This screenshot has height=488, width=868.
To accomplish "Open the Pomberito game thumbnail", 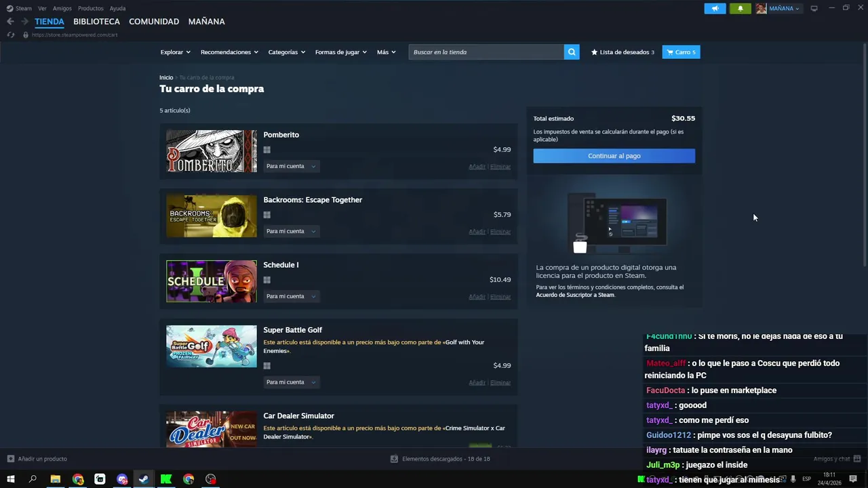I will coord(212,151).
